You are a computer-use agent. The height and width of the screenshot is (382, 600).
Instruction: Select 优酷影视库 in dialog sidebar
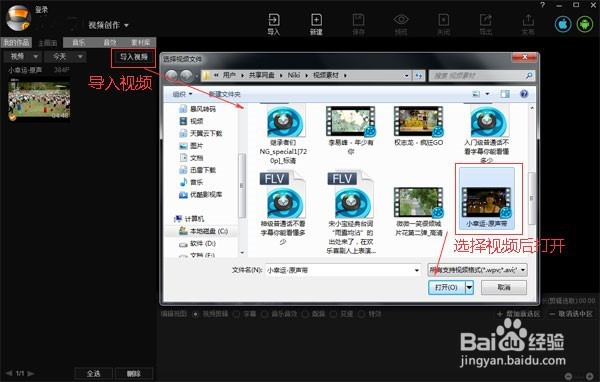click(201, 194)
